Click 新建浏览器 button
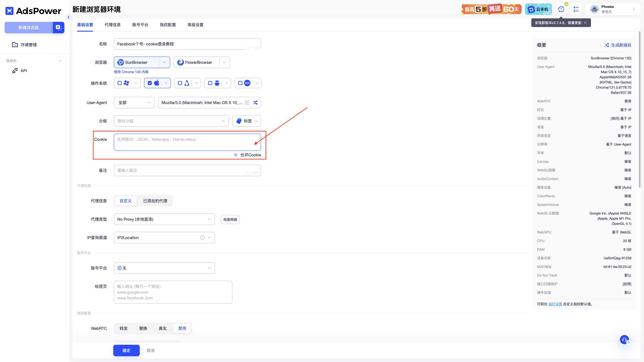Image resolution: width=644 pixels, height=362 pixels. [28, 27]
